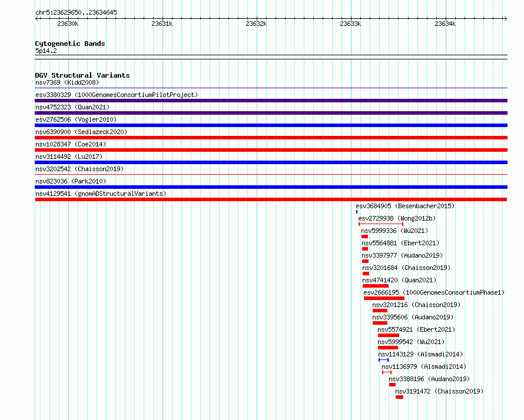Click the nsv3201684 (Chaisson2019) label
The height and width of the screenshot is (420, 524).
(406, 268)
